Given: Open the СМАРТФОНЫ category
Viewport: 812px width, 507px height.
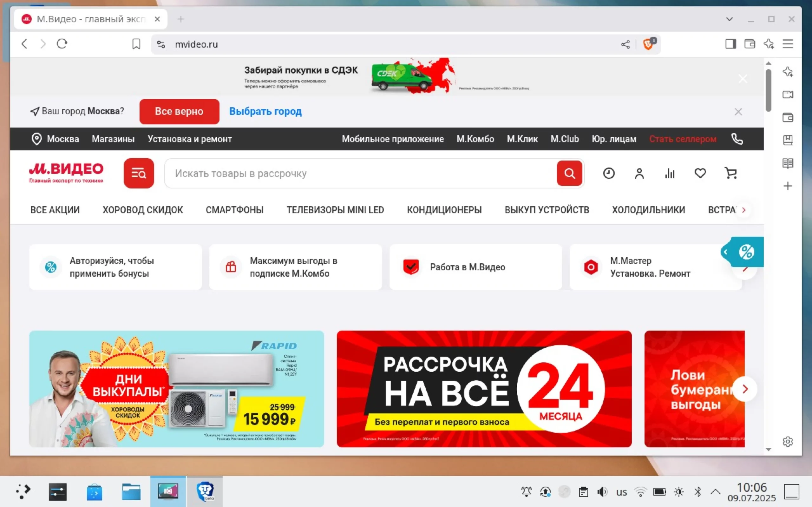Looking at the screenshot, I should coord(234,210).
